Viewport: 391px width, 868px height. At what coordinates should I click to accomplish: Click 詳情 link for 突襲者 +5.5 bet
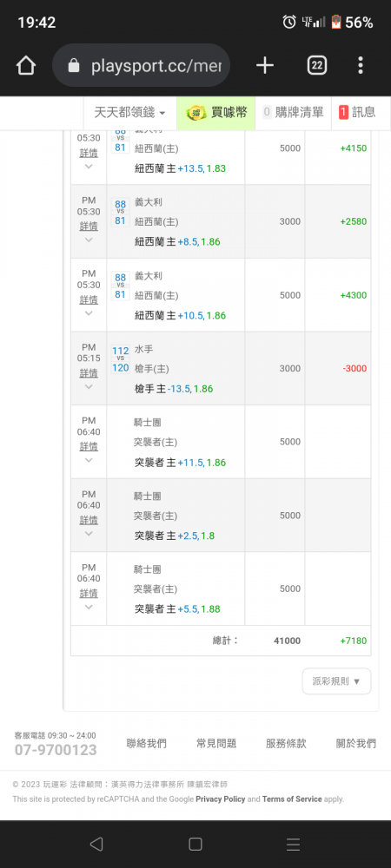pyautogui.click(x=89, y=594)
